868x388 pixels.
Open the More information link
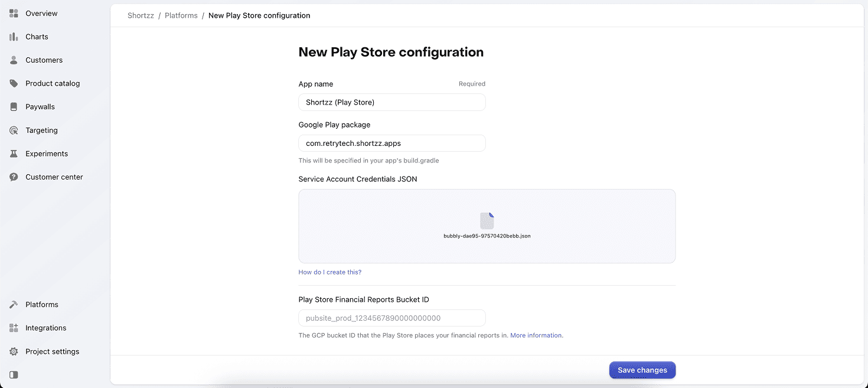click(536, 335)
